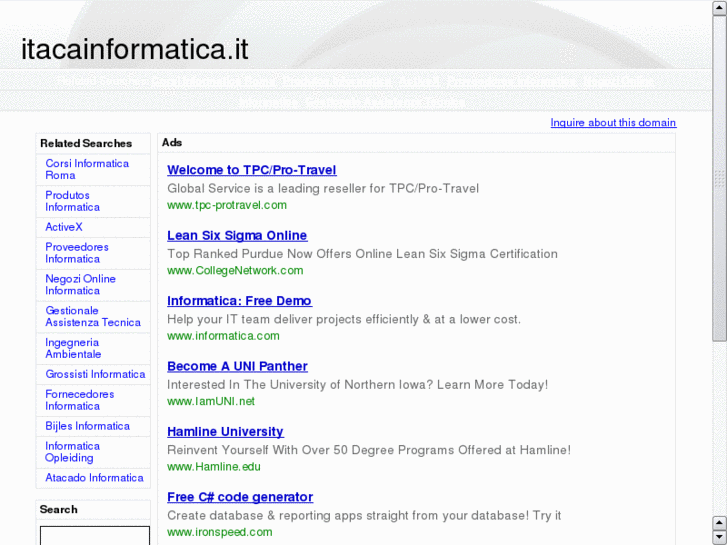Click the www.CollegeNetwork.com URL
The height and width of the screenshot is (545, 727).
tap(235, 270)
